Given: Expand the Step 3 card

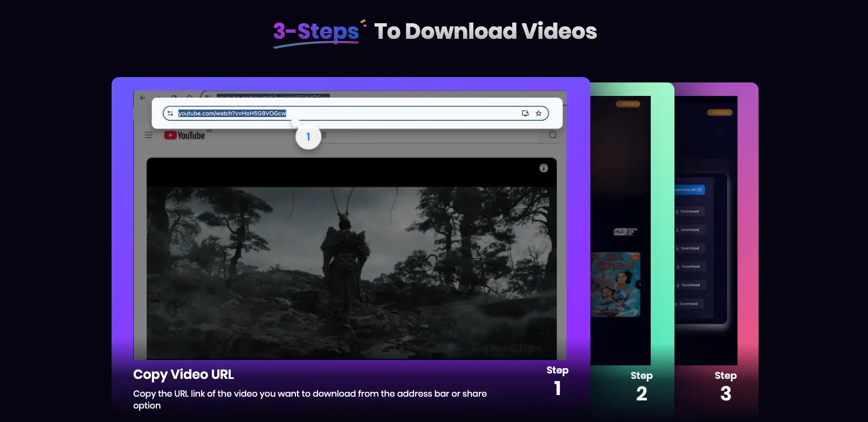Looking at the screenshot, I should pos(725,386).
